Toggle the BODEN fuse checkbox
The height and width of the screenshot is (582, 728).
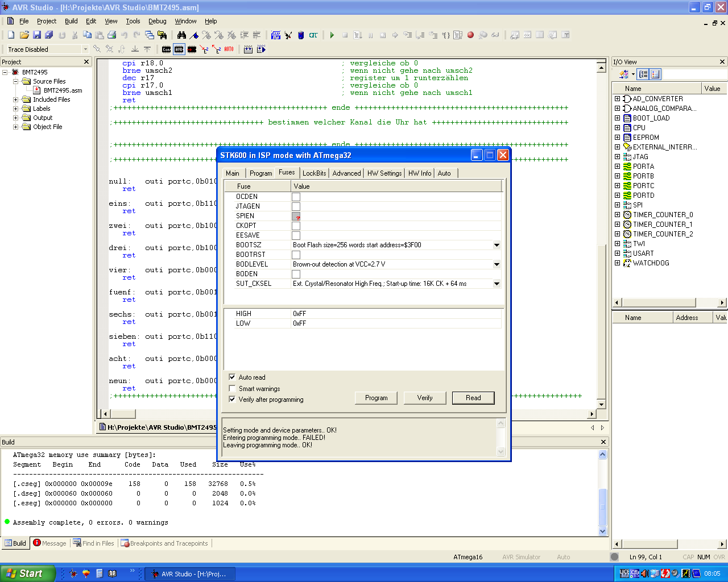pyautogui.click(x=296, y=274)
